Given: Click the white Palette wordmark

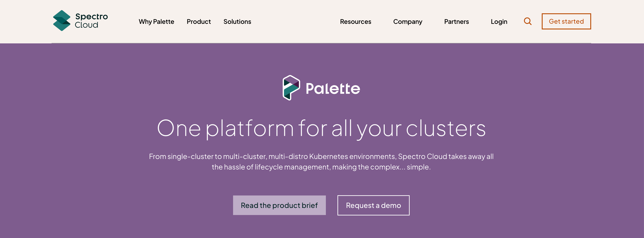Looking at the screenshot, I should [333, 88].
